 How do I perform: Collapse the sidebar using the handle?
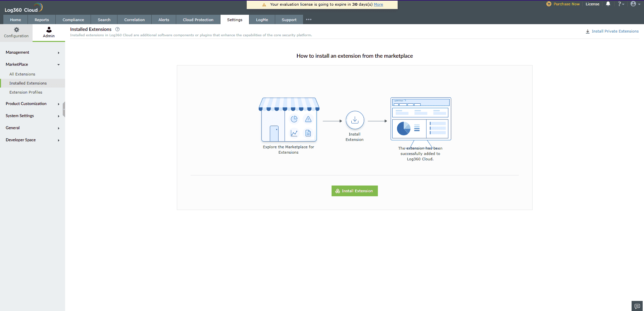(64, 109)
